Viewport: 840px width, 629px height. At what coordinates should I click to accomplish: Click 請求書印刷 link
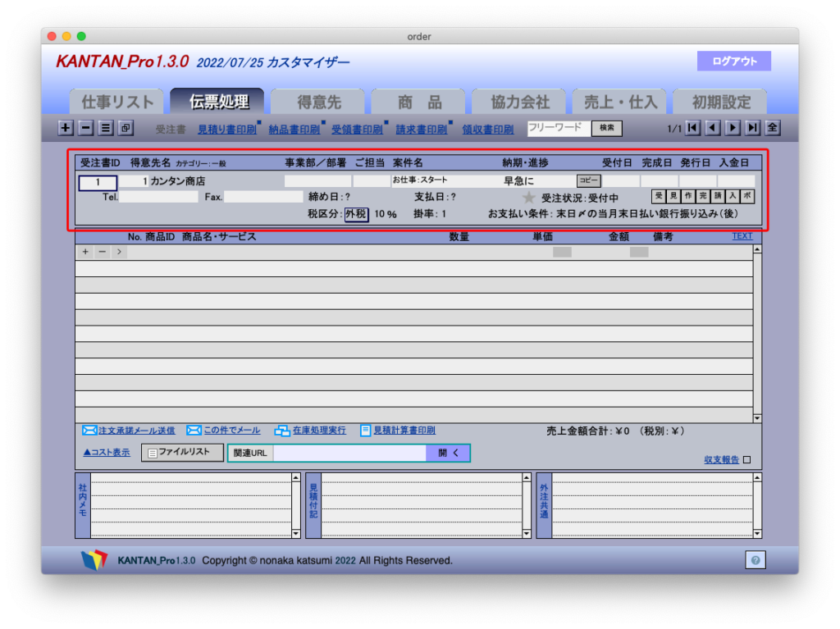coord(421,129)
